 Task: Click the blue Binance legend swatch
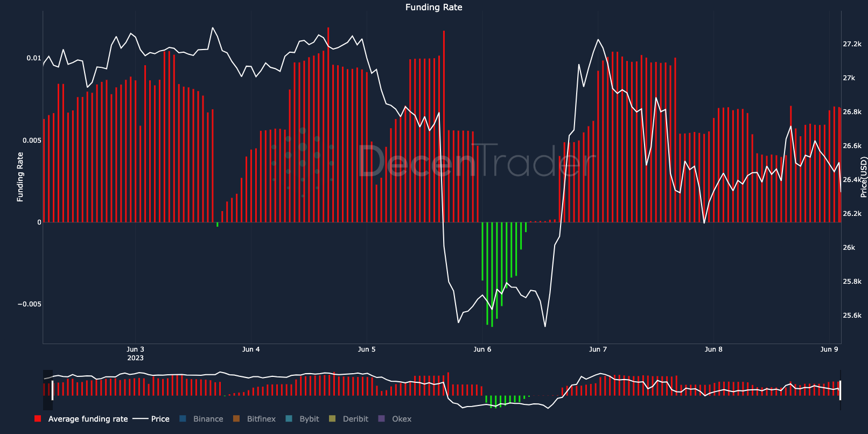(x=183, y=419)
